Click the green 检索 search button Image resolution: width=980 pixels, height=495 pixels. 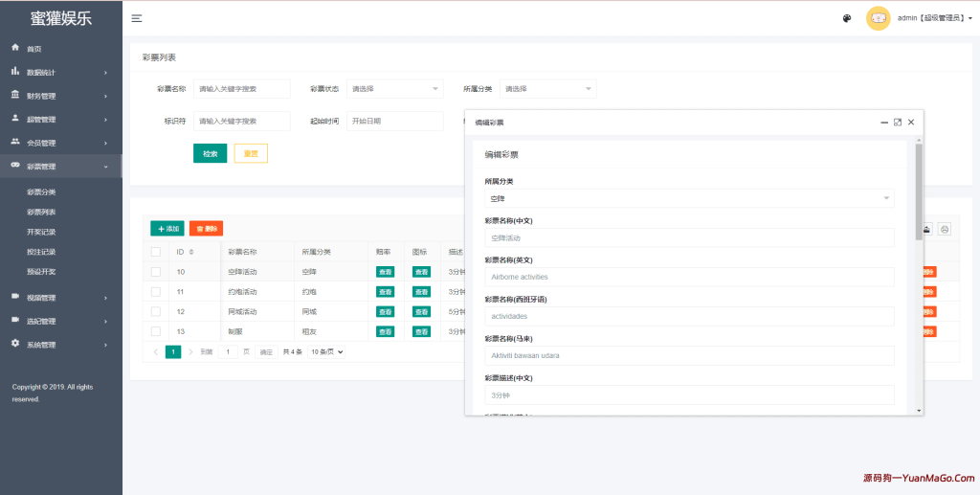210,153
